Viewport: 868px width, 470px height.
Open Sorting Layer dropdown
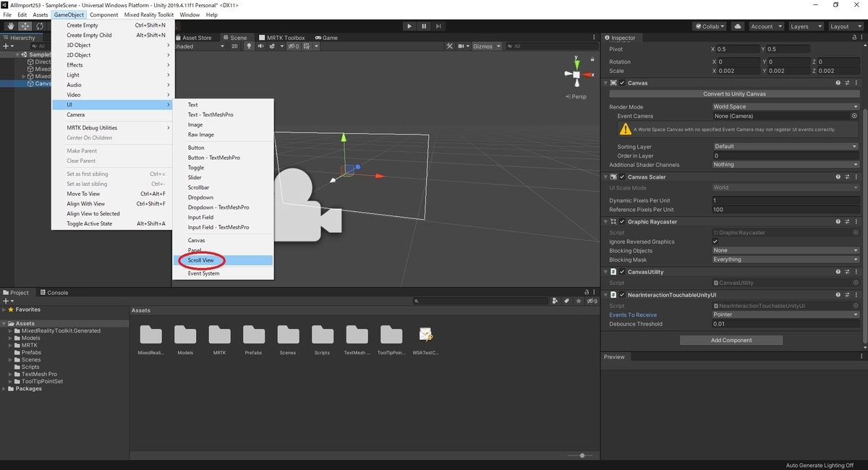click(786, 147)
